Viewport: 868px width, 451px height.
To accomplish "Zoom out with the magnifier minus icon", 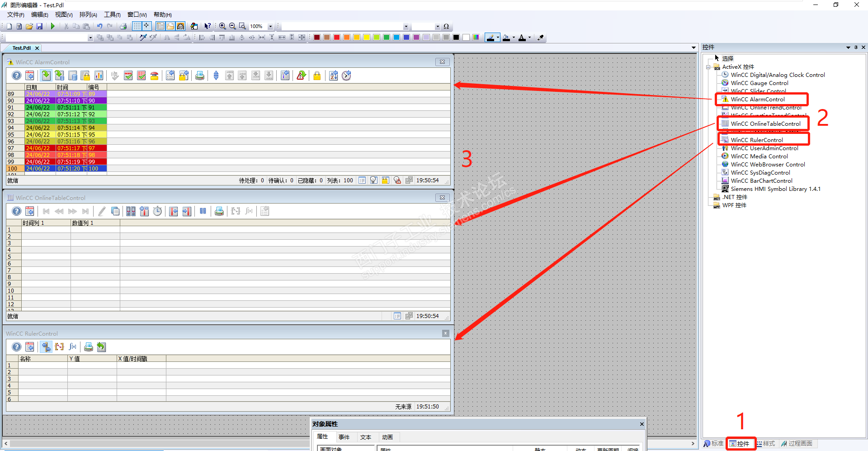I will pyautogui.click(x=232, y=26).
